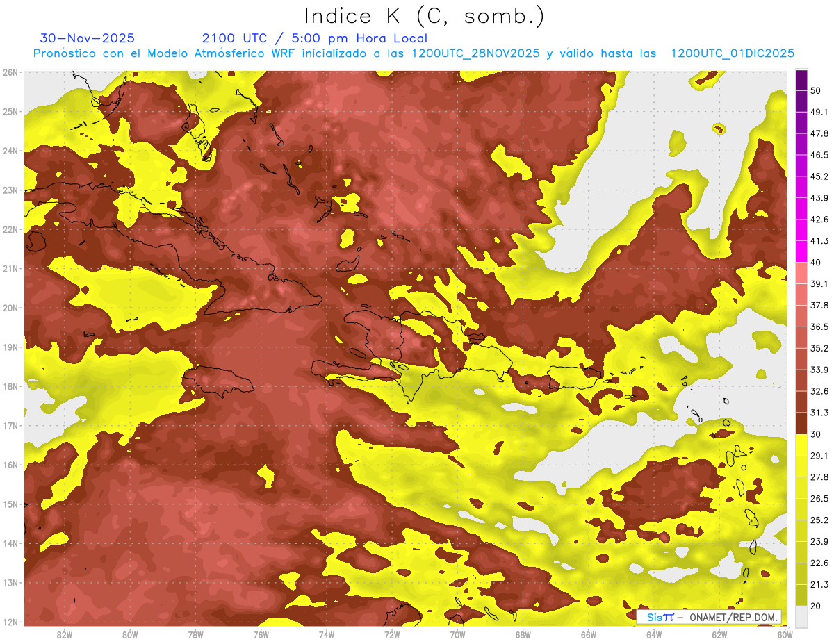Click the latitude label "26N"
This screenshot has height=644, width=834.
pos(10,72)
